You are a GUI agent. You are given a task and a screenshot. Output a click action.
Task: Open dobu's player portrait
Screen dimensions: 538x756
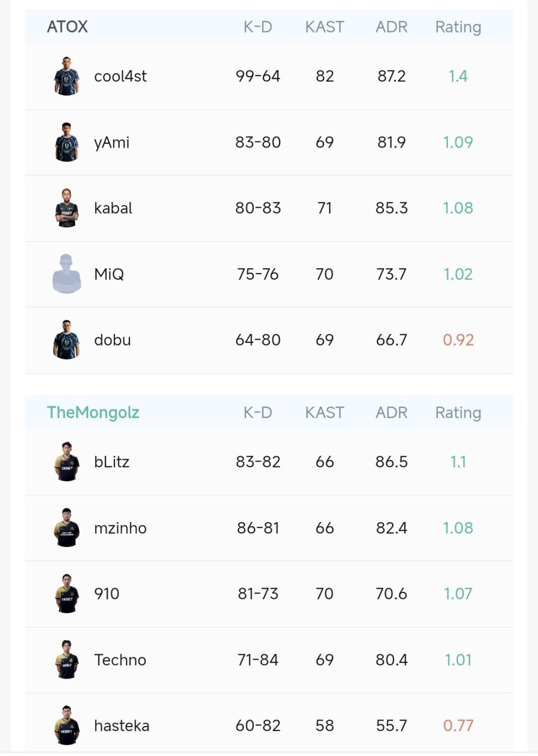coord(66,340)
